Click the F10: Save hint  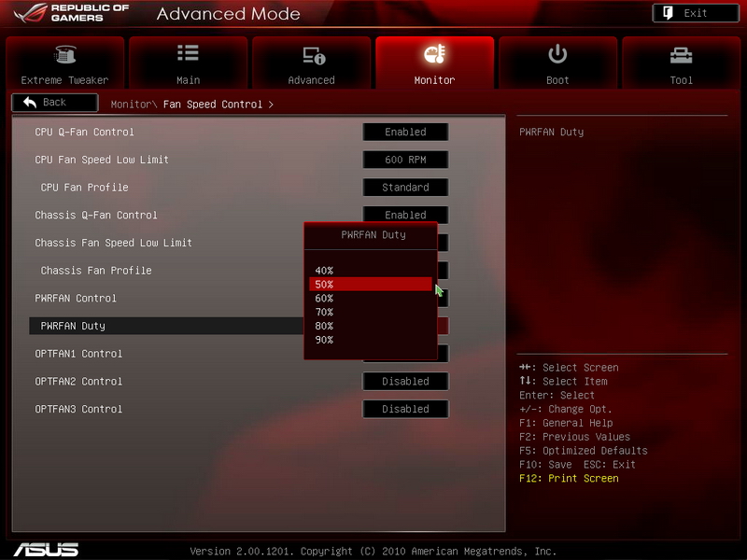point(545,464)
